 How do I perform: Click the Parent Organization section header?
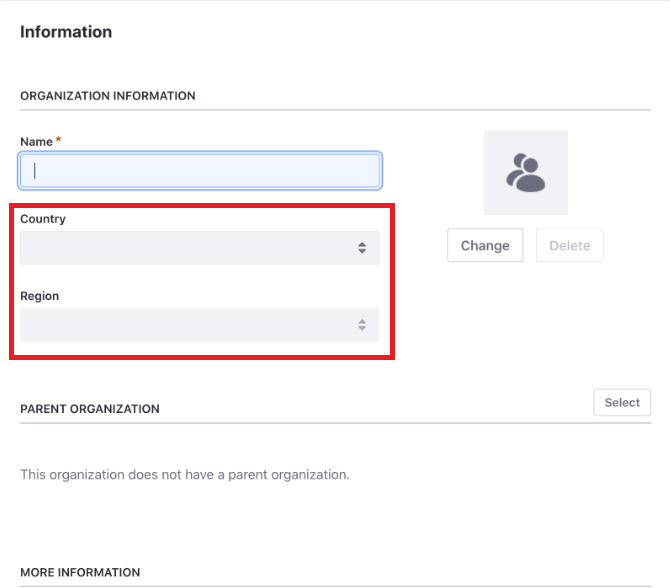[90, 409]
